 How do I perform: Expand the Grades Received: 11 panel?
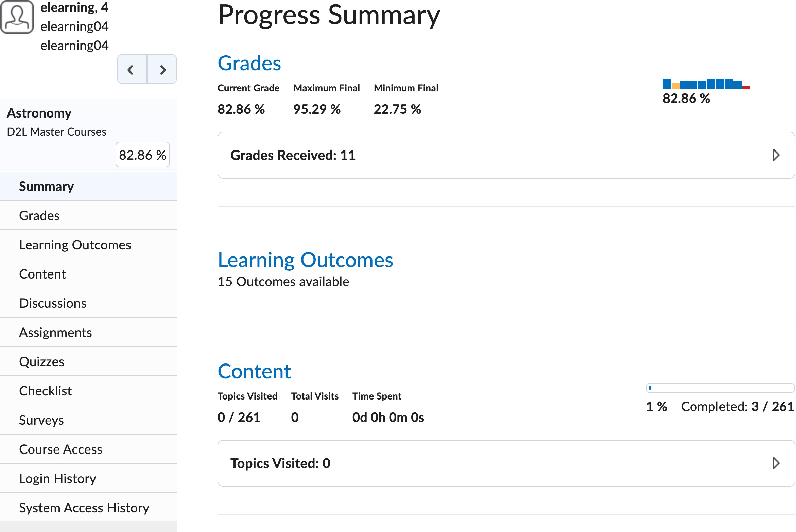[x=776, y=155]
